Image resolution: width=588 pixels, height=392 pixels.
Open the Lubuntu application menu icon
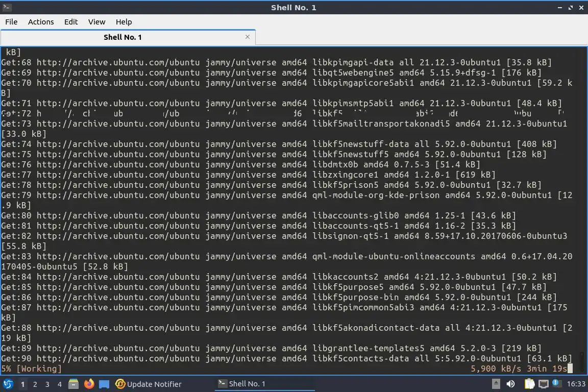tap(8, 384)
